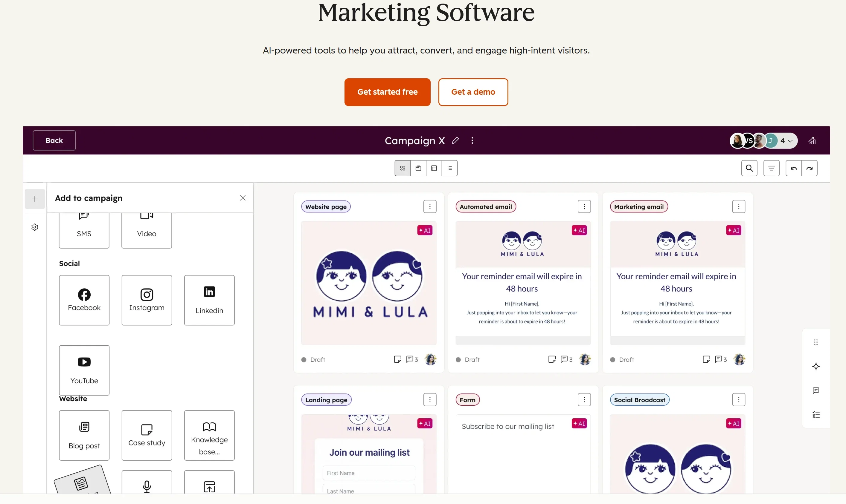Open the checklist in right toolbar
The image size is (846, 504).
(x=816, y=415)
